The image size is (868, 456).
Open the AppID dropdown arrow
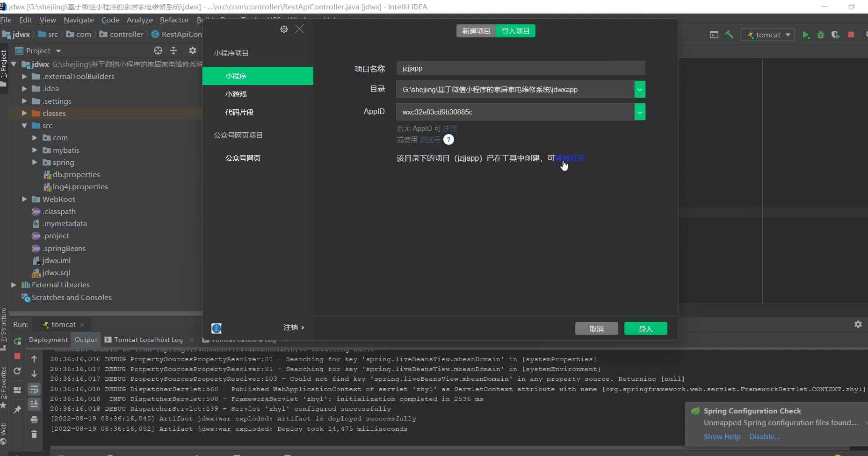639,112
